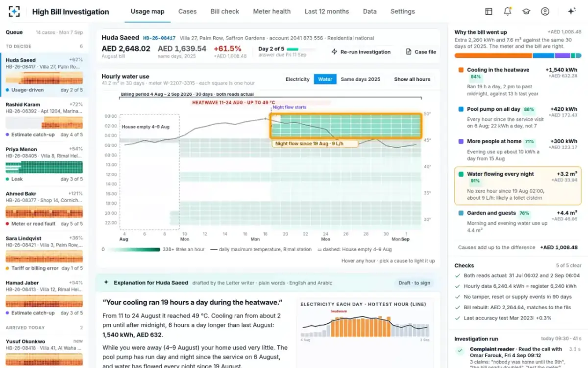Click the orange segment of the cause bar
The width and height of the screenshot is (588, 368).
click(493, 56)
